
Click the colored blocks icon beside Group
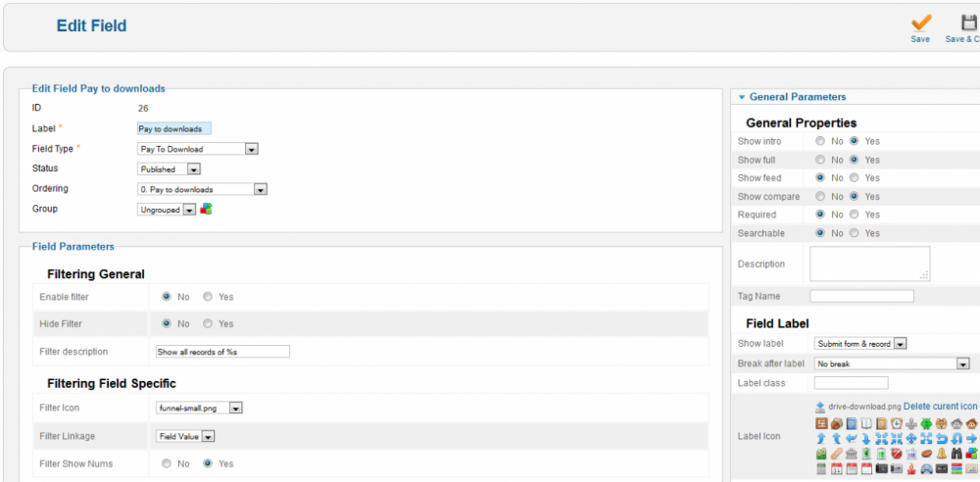(206, 209)
